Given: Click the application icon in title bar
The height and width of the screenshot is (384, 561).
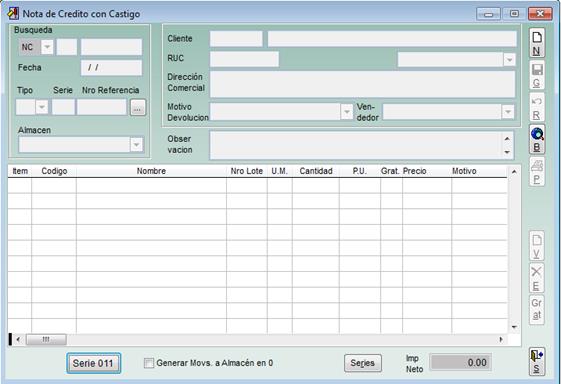Looking at the screenshot, I should pyautogui.click(x=13, y=14).
